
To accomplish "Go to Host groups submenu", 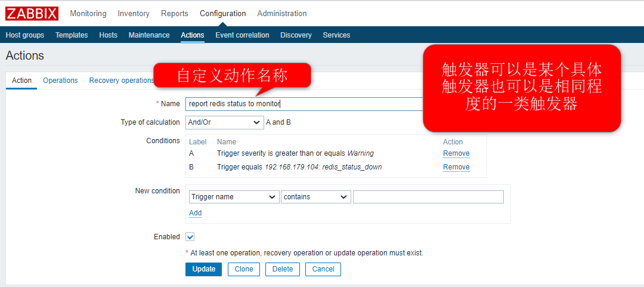I will [x=25, y=35].
